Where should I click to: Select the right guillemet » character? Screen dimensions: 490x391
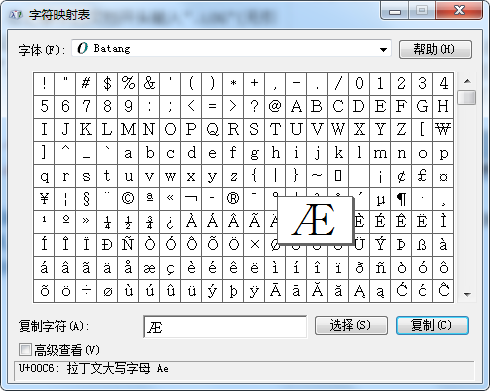click(86, 222)
